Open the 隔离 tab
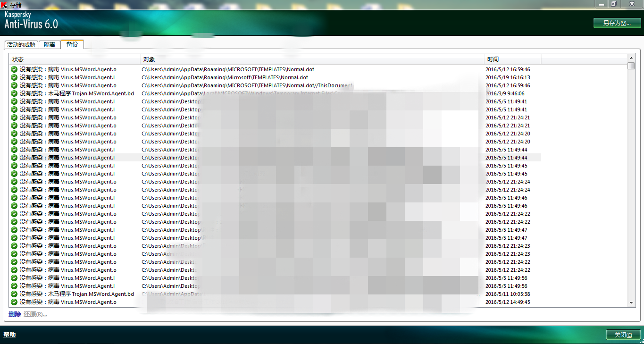Image resolution: width=644 pixels, height=344 pixels. [x=50, y=45]
